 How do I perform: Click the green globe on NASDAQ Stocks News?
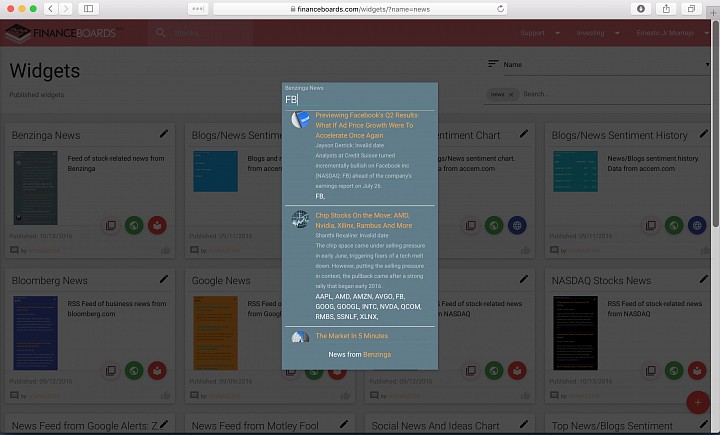674,371
